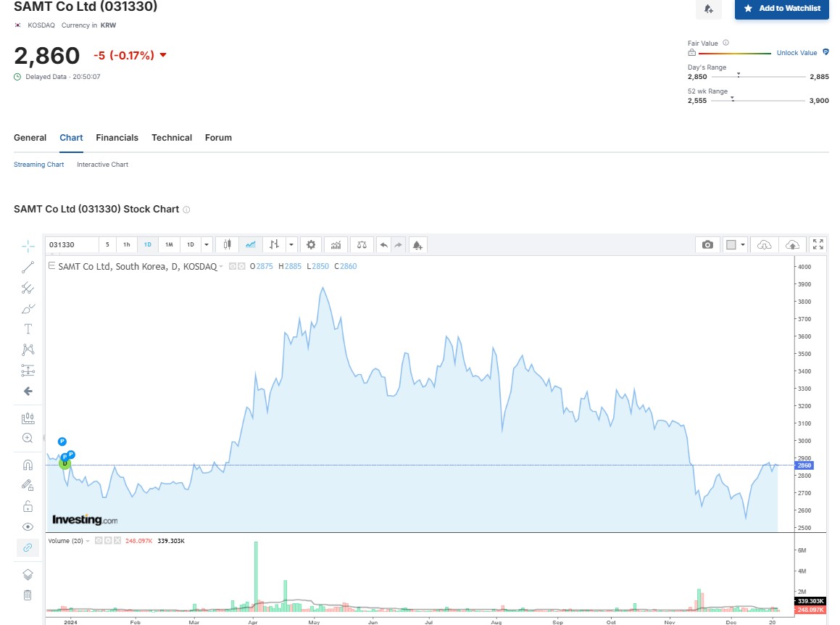Open the Interactive Chart link
840x625 pixels.
pos(102,165)
